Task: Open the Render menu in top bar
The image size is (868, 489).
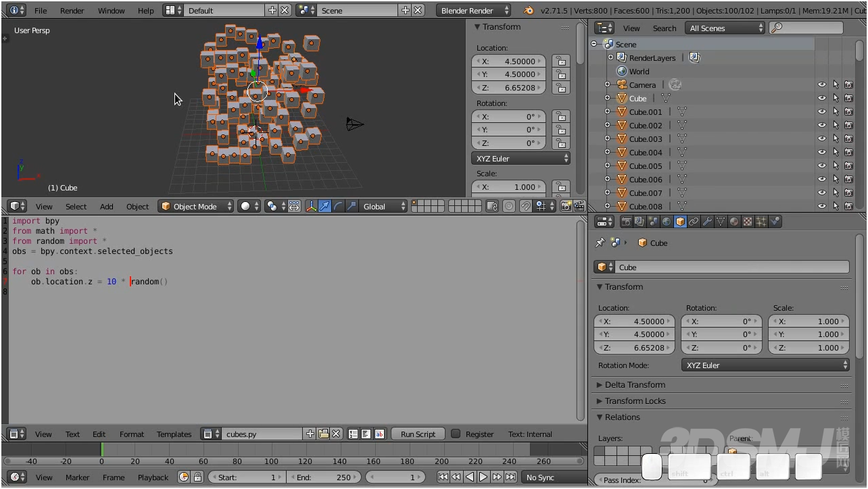Action: coord(72,11)
